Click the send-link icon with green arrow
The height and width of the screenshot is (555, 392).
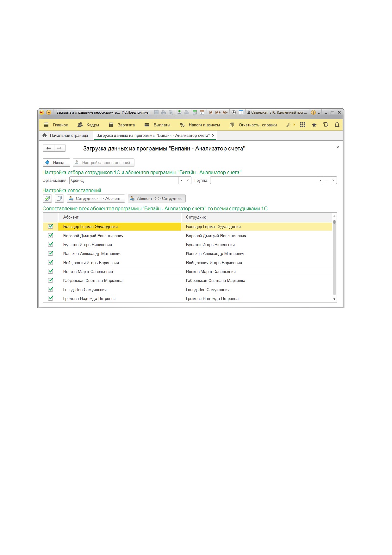(x=179, y=112)
